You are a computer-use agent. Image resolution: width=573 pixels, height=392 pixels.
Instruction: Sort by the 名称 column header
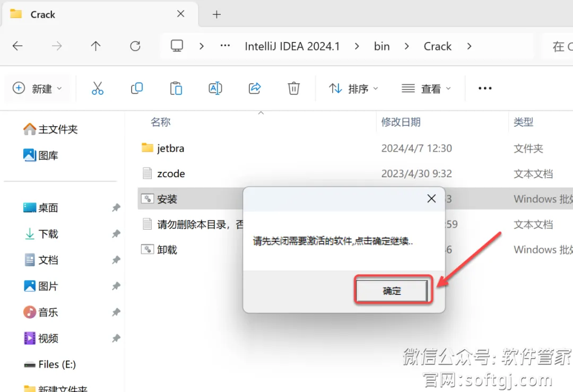pyautogui.click(x=161, y=122)
